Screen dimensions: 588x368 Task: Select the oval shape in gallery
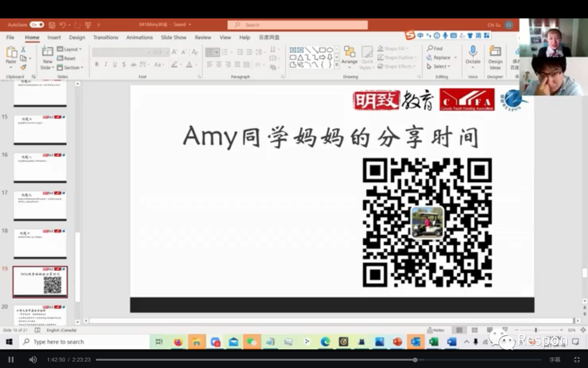point(329,50)
